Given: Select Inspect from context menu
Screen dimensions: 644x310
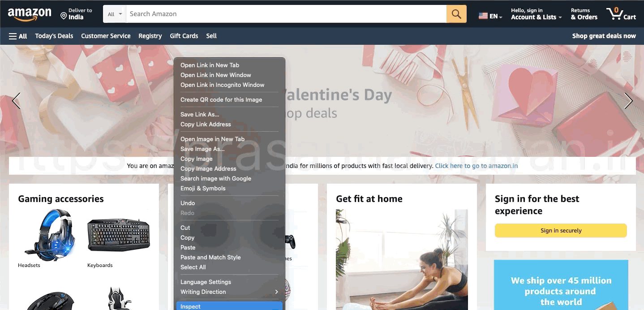Looking at the screenshot, I should (229, 306).
